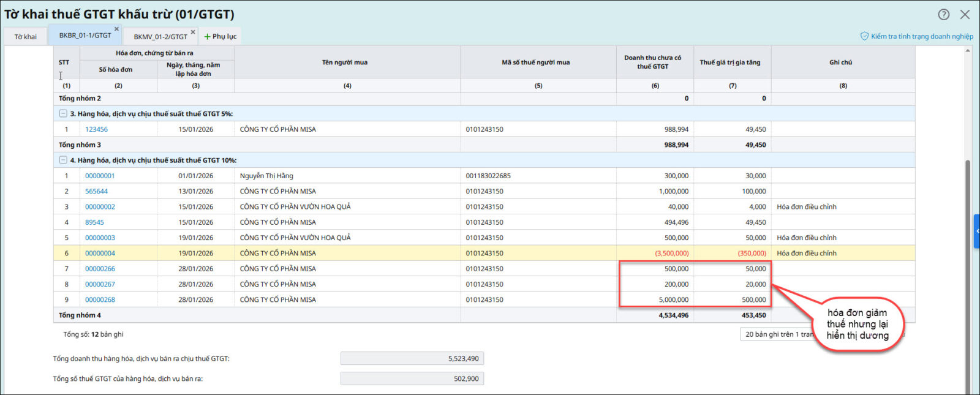
Task: Collapse the GTGT 10% goods group
Action: pos(63,160)
